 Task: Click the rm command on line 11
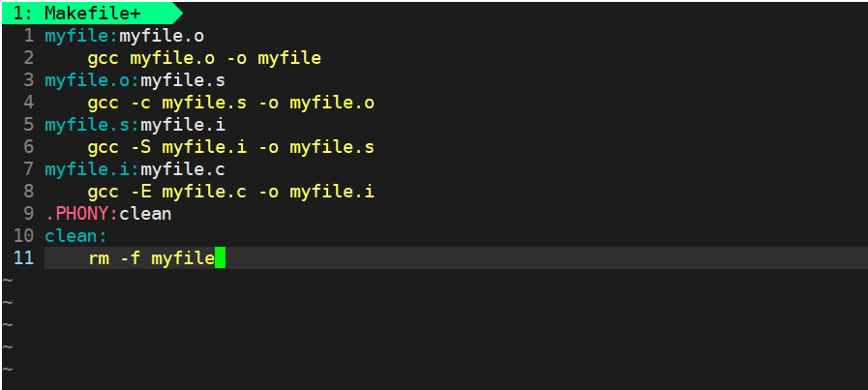[98, 258]
